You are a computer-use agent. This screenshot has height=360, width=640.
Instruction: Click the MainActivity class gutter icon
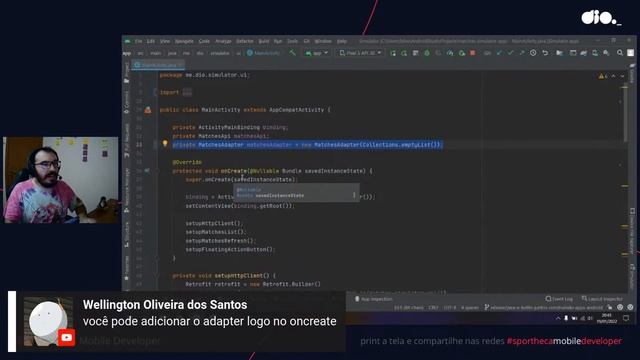[148, 110]
